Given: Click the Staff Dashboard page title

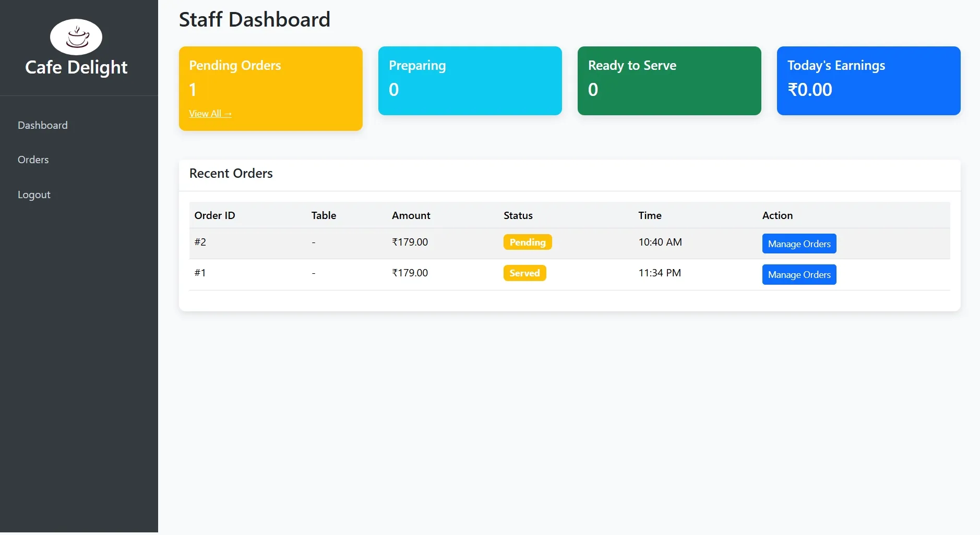Looking at the screenshot, I should point(255,19).
